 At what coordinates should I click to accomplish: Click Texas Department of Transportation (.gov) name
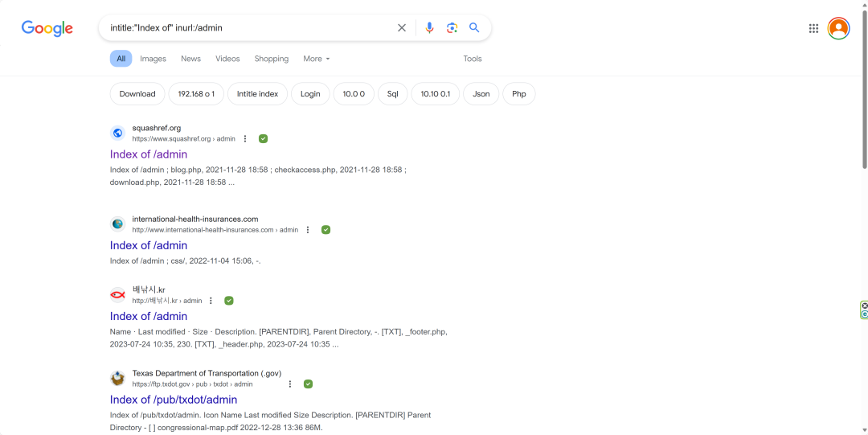(x=207, y=374)
